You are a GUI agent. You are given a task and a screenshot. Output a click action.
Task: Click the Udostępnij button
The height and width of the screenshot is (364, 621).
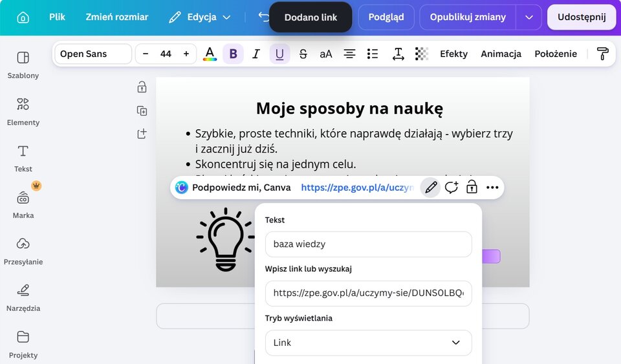[x=582, y=17]
